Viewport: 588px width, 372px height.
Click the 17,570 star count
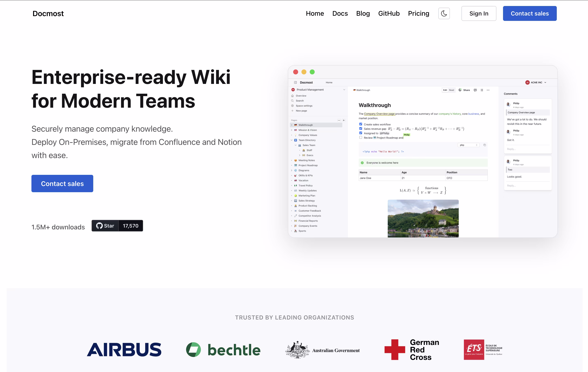click(131, 226)
